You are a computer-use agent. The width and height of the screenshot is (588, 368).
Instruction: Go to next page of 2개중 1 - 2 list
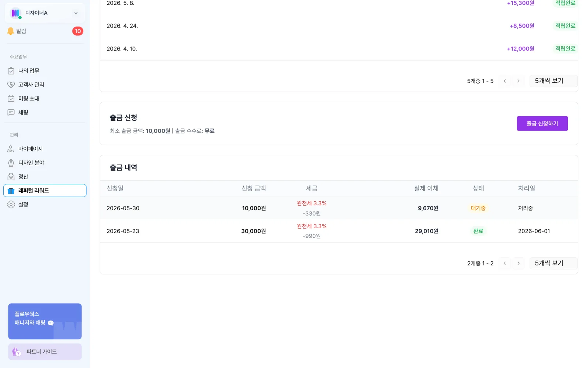[519, 263]
